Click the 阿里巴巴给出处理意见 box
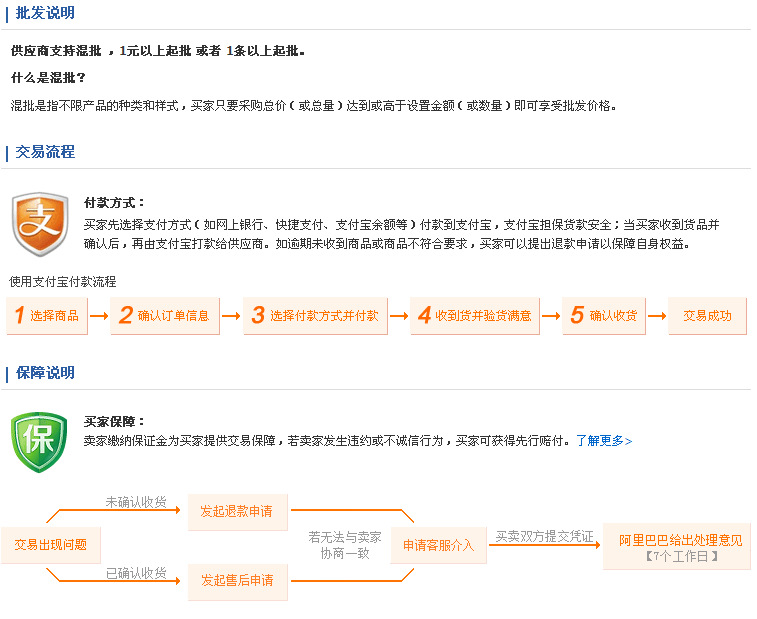Image resolution: width=757 pixels, height=619 pixels. (x=676, y=546)
